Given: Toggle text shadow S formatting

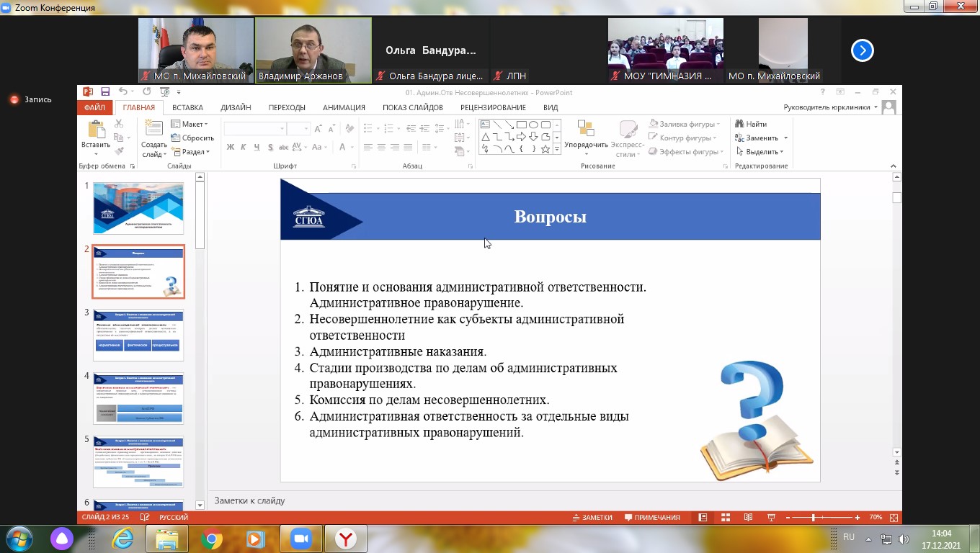Looking at the screenshot, I should coord(269,147).
